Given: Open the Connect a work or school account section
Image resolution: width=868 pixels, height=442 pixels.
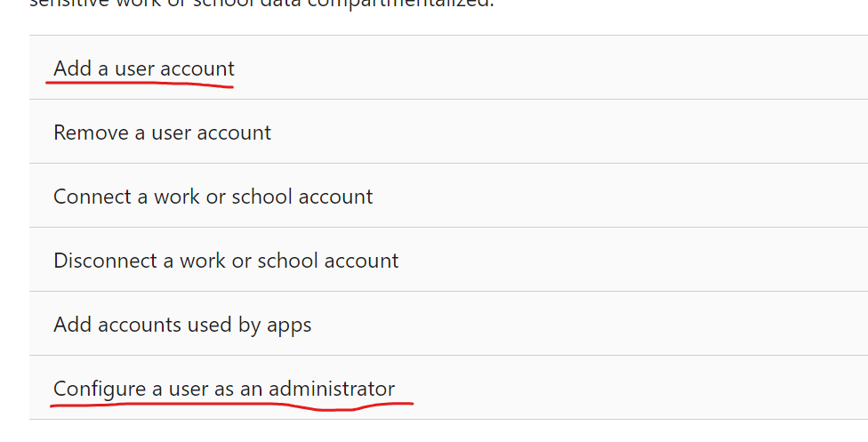Looking at the screenshot, I should (448, 196).
